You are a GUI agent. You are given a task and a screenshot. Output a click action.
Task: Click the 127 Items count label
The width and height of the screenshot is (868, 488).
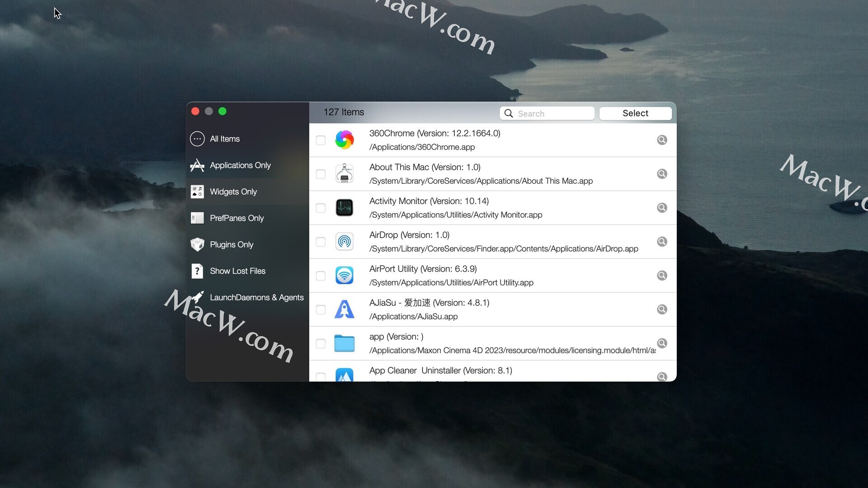point(344,112)
